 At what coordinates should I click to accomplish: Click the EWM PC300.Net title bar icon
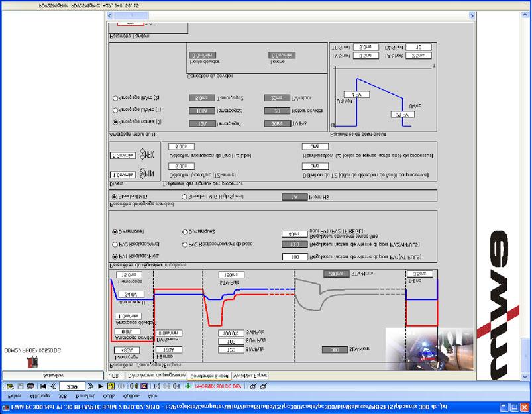6,407
